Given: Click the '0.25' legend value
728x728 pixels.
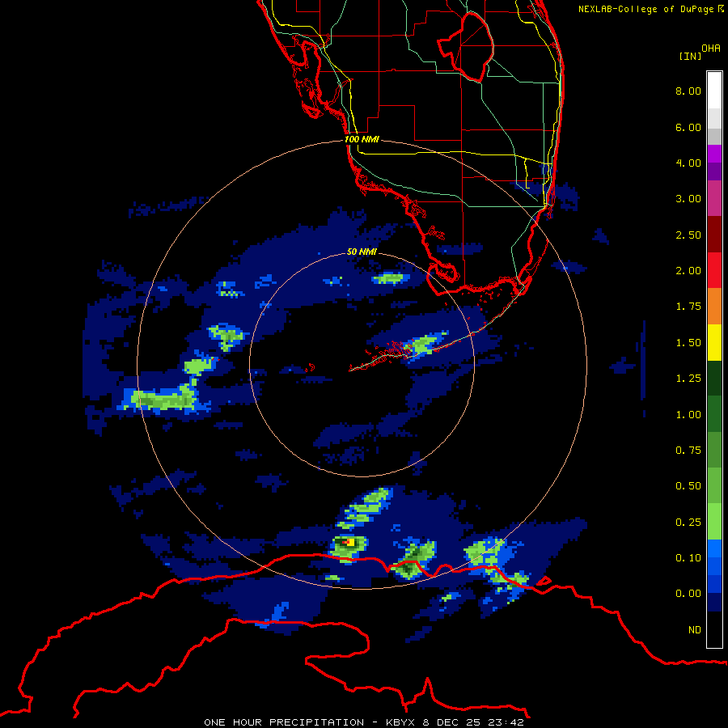Looking at the screenshot, I should pyautogui.click(x=688, y=523).
